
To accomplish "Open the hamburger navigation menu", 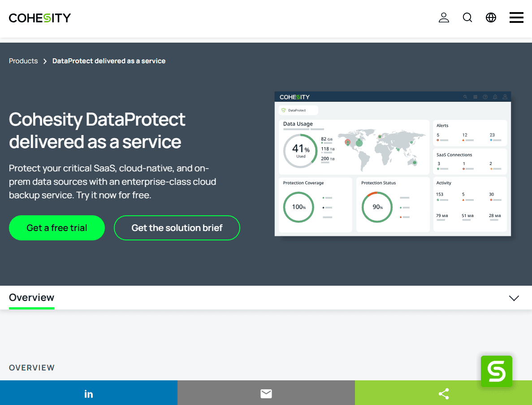I will (516, 17).
